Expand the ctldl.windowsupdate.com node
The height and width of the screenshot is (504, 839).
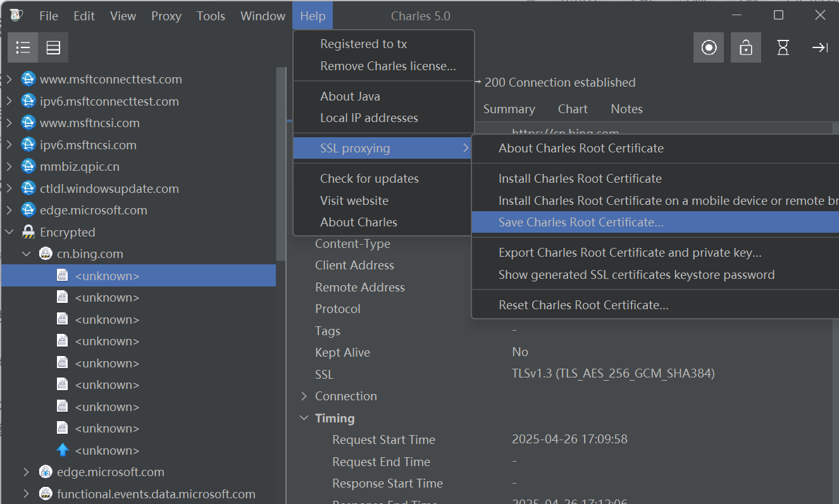tap(9, 188)
